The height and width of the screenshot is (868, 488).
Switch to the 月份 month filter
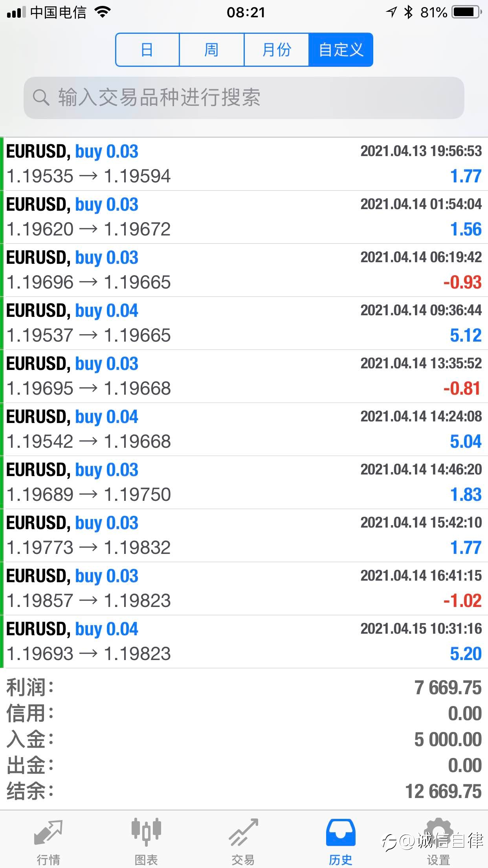[x=277, y=50]
